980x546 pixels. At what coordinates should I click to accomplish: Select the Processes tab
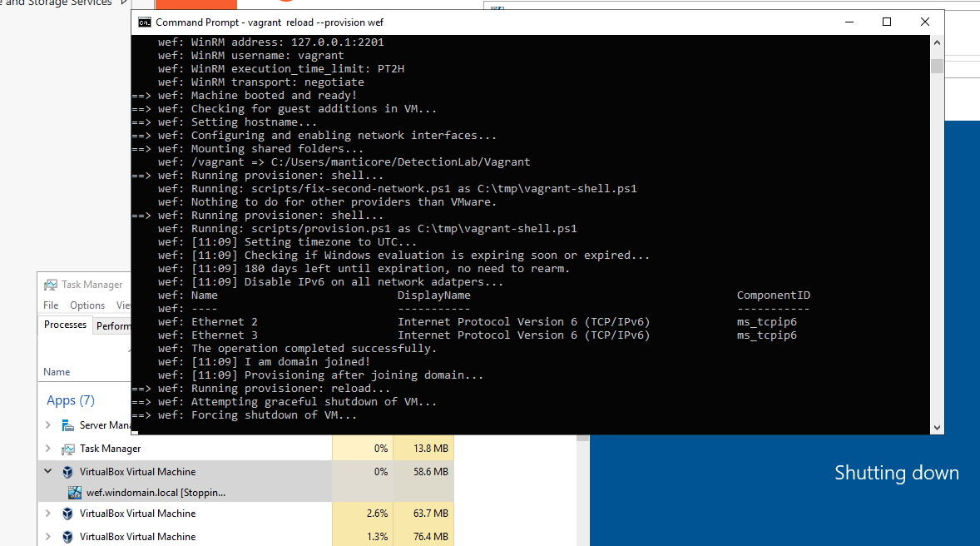65,325
